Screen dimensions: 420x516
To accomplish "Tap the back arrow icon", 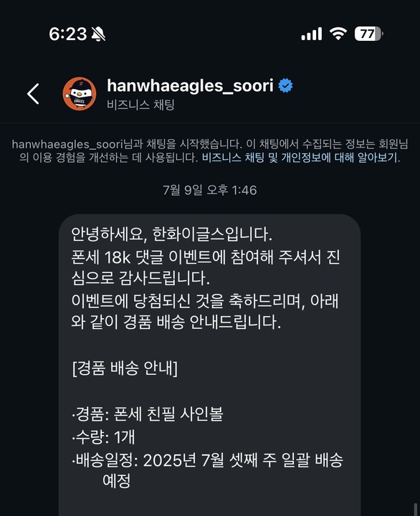I will click(33, 94).
